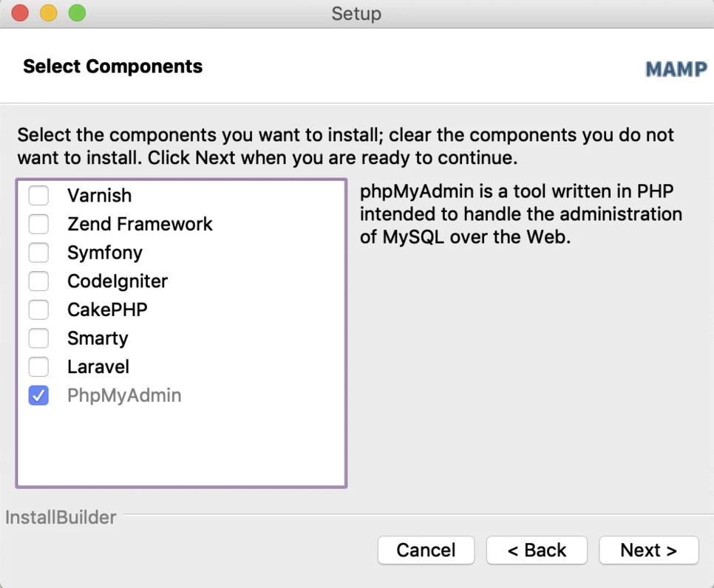Highlight the Laravel component name
This screenshot has height=588, width=714.
click(x=98, y=367)
